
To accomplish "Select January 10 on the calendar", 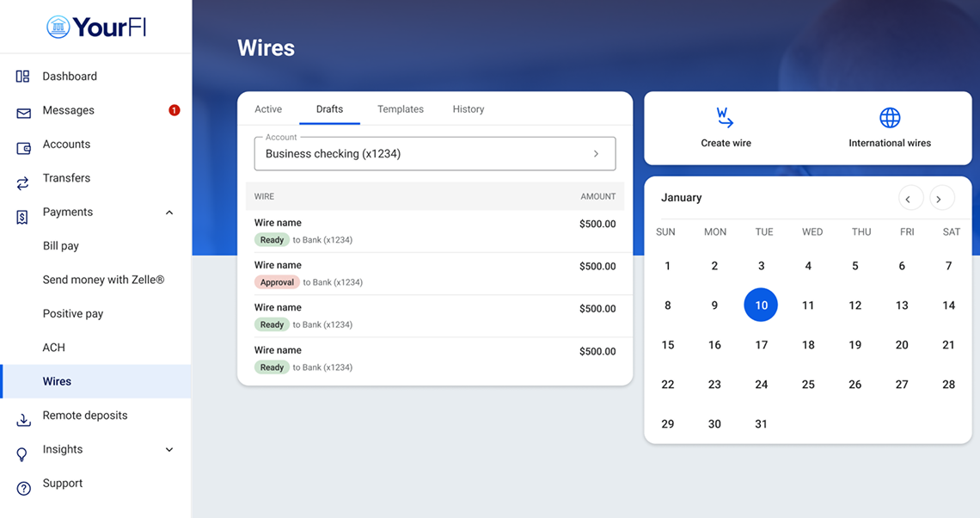I will pos(761,305).
